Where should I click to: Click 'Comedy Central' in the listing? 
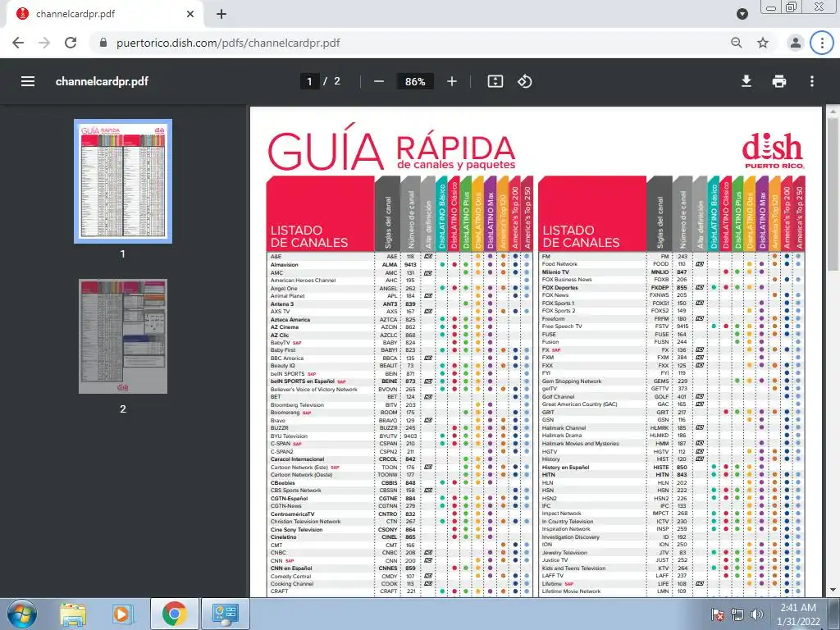point(290,577)
